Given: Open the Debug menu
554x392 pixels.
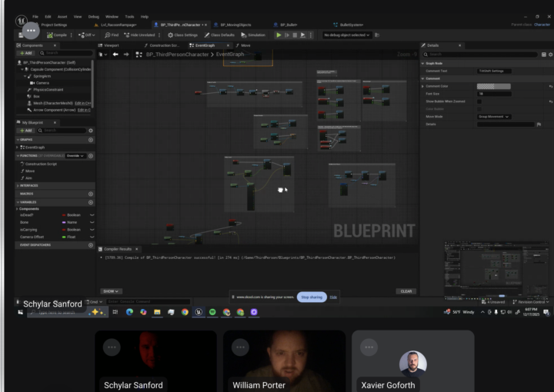Looking at the screenshot, I should click(x=93, y=16).
